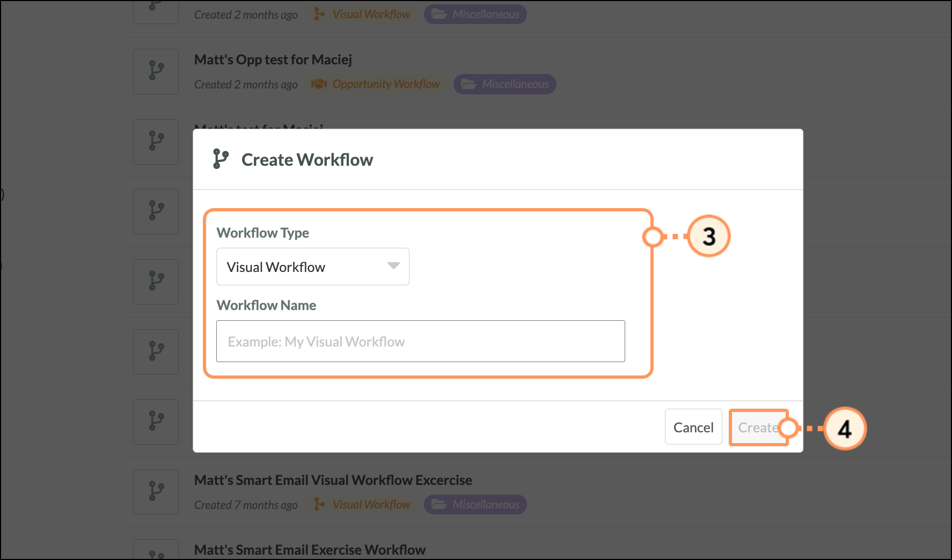Click branch icon in Visual Workflow tag created 7 months ago
Image resolution: width=952 pixels, height=560 pixels.
click(319, 504)
